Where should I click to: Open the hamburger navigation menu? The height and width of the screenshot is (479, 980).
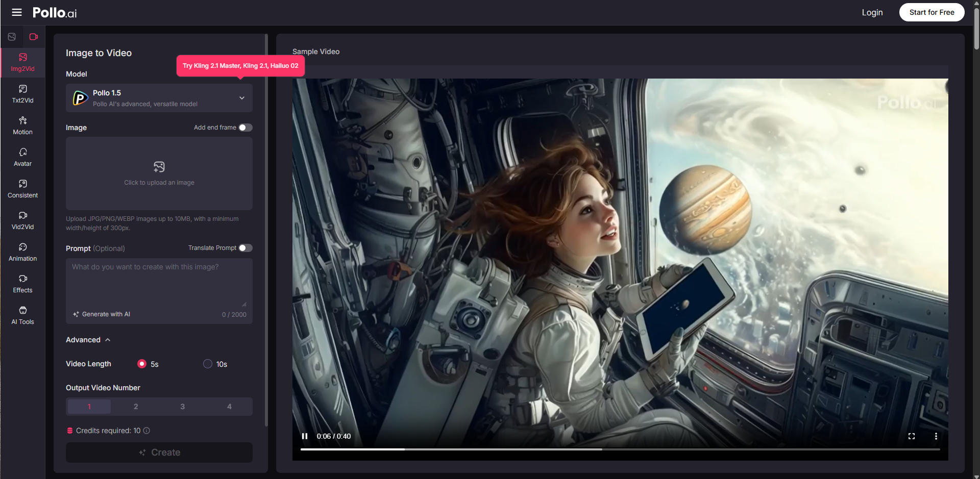17,12
